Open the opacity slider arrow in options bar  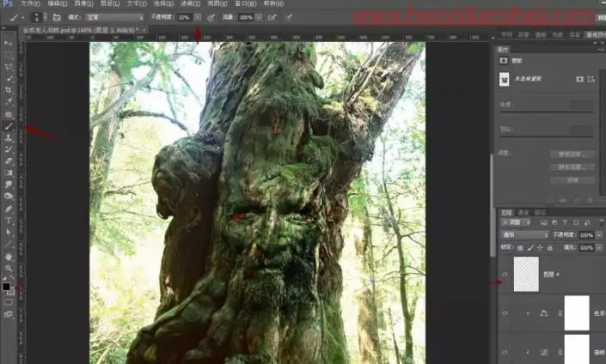[198, 17]
